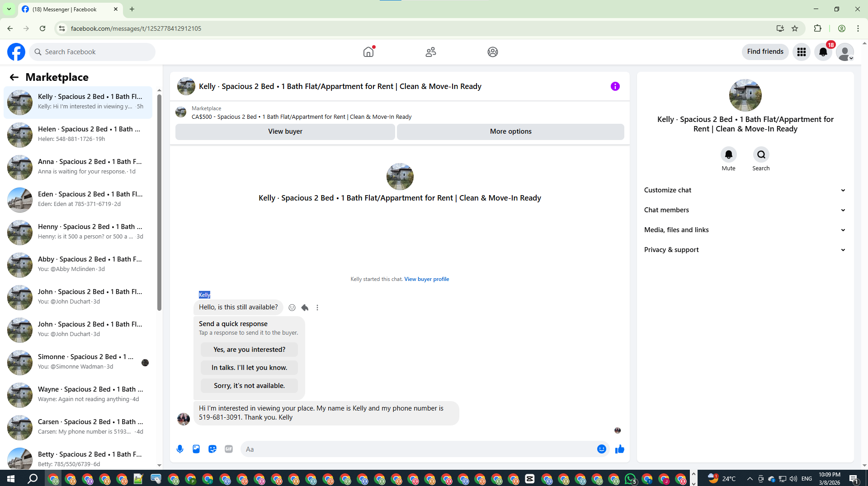The width and height of the screenshot is (868, 486).
Task: Choose a sticker icon
Action: click(212, 449)
